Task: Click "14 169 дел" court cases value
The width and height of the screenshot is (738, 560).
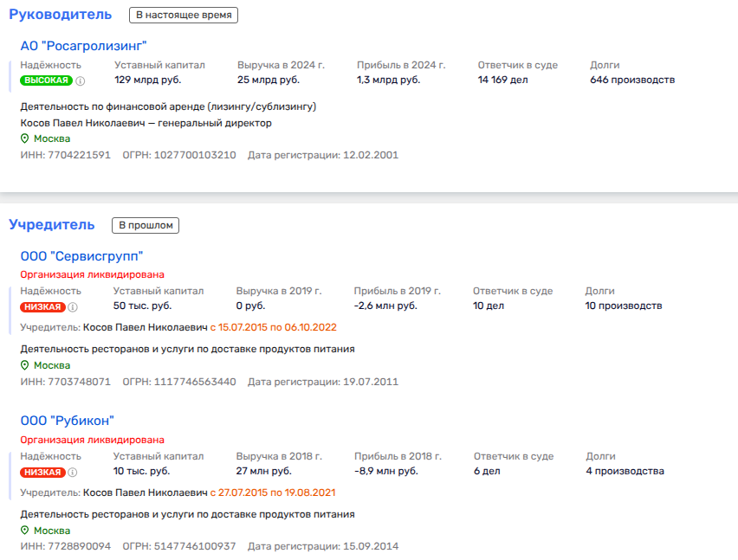Action: point(505,80)
